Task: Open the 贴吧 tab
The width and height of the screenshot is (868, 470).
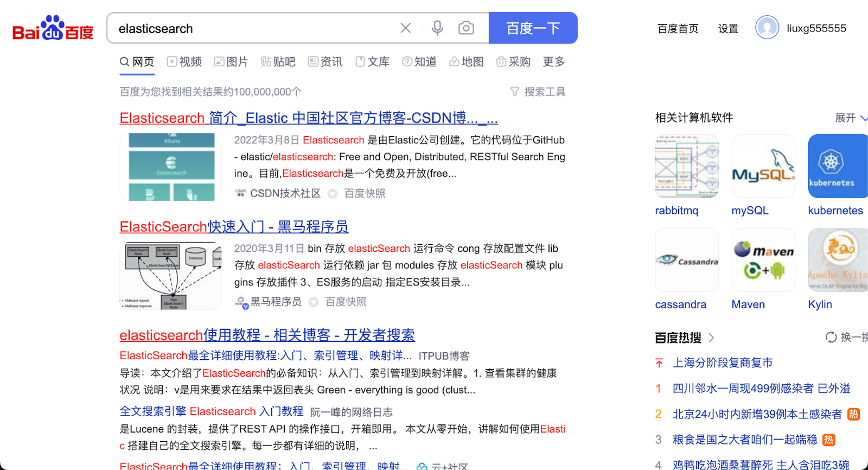Action: [278, 62]
